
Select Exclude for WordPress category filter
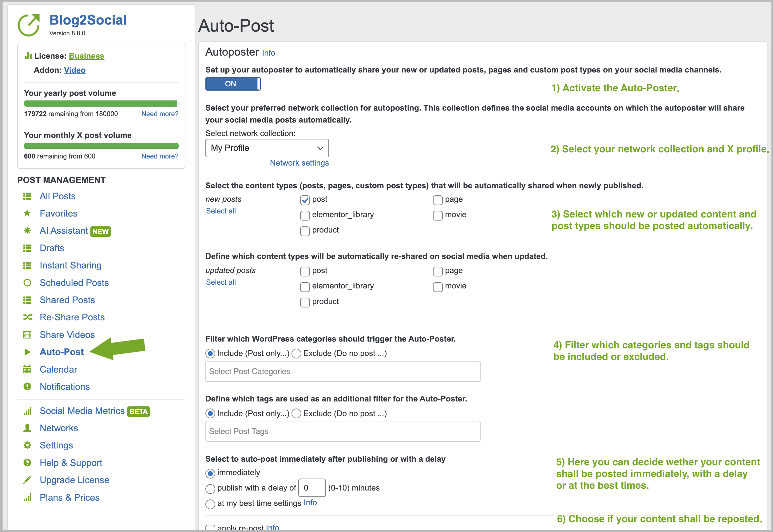point(296,353)
